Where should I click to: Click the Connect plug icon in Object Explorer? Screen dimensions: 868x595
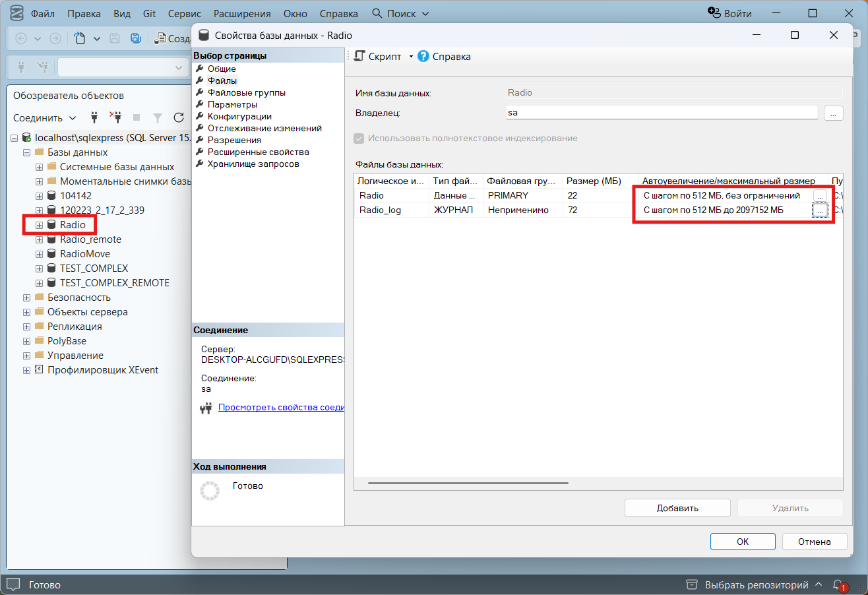pos(94,118)
